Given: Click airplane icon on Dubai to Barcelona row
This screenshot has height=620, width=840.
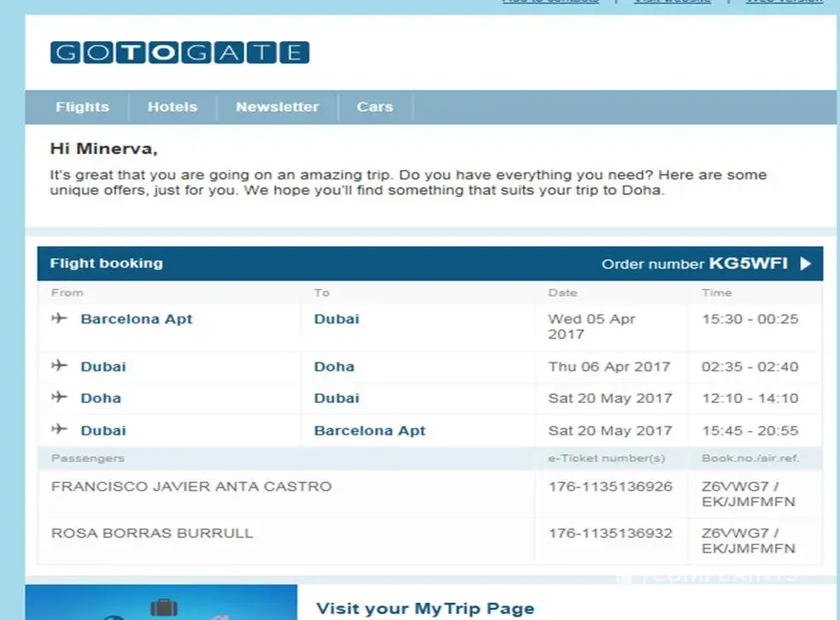Looking at the screenshot, I should (59, 430).
